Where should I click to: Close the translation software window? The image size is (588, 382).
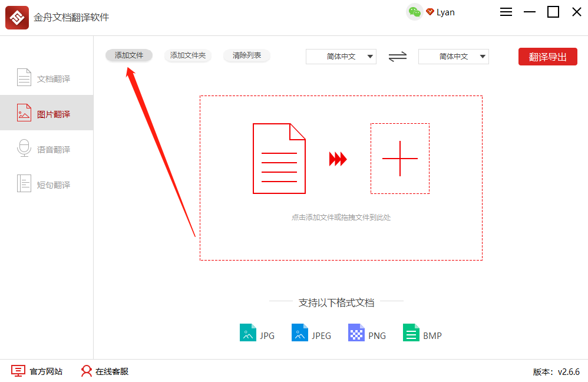[x=577, y=12]
